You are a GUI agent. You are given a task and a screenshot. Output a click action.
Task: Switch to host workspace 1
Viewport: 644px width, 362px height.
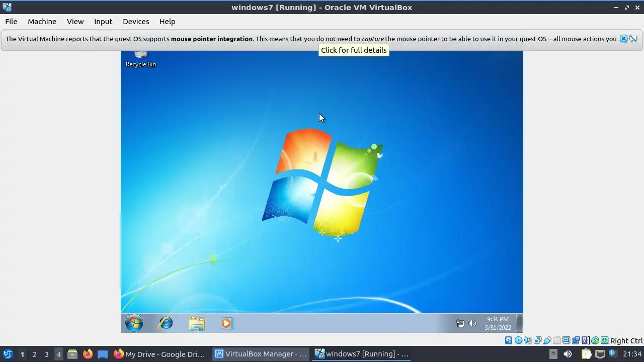pyautogui.click(x=22, y=354)
